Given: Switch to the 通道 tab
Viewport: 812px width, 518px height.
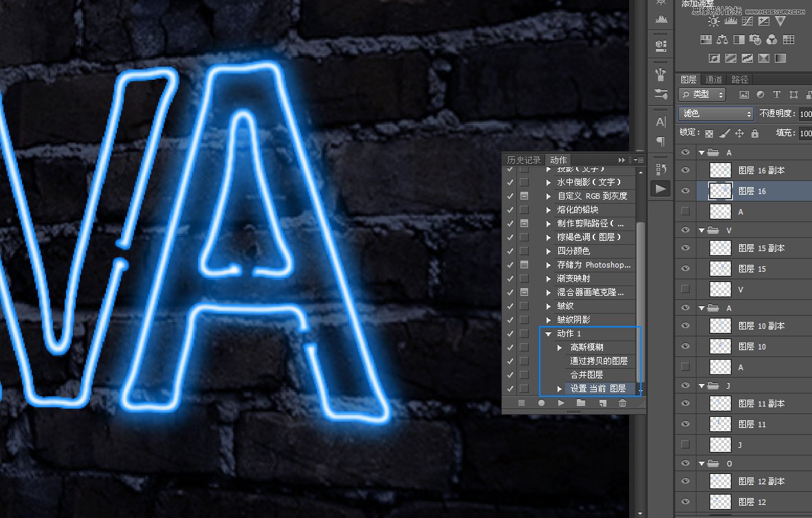Looking at the screenshot, I should click(x=714, y=80).
